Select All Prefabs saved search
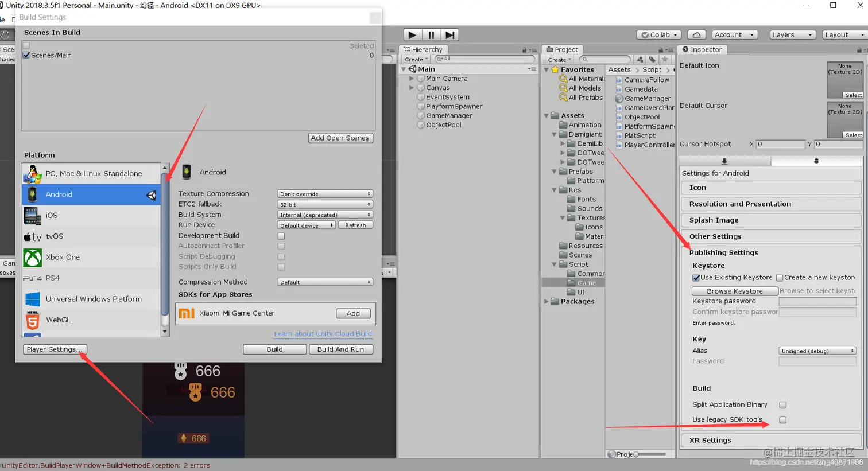The image size is (868, 471). [581, 98]
